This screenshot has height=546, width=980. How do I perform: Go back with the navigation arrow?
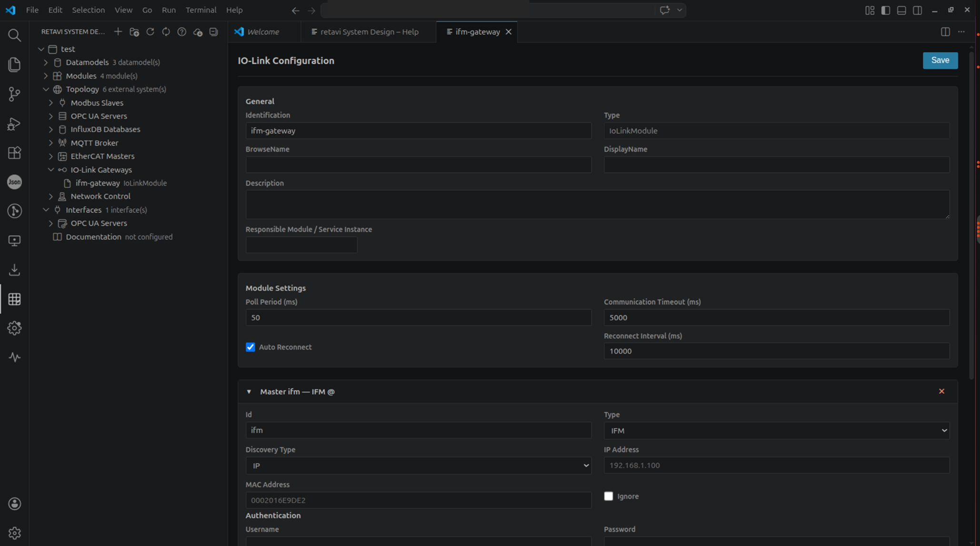click(x=295, y=10)
